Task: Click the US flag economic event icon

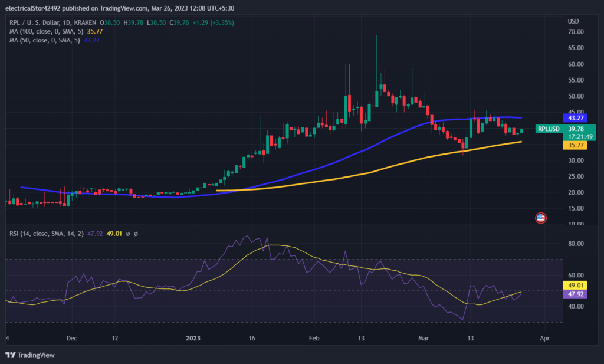Action: tap(541, 218)
